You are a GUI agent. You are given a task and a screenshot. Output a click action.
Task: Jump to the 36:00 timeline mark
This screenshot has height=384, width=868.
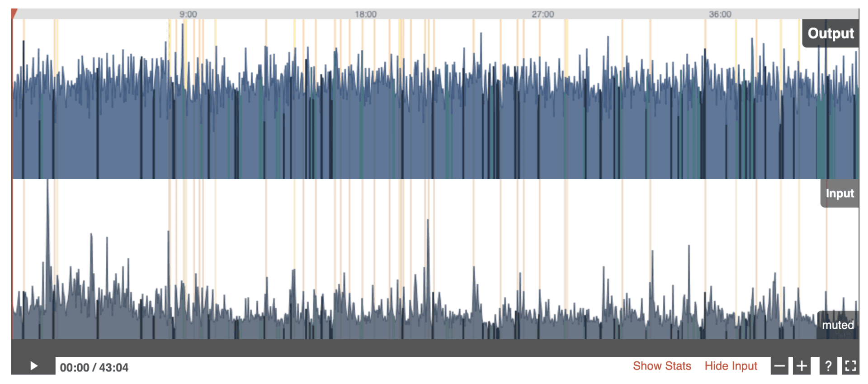[720, 14]
